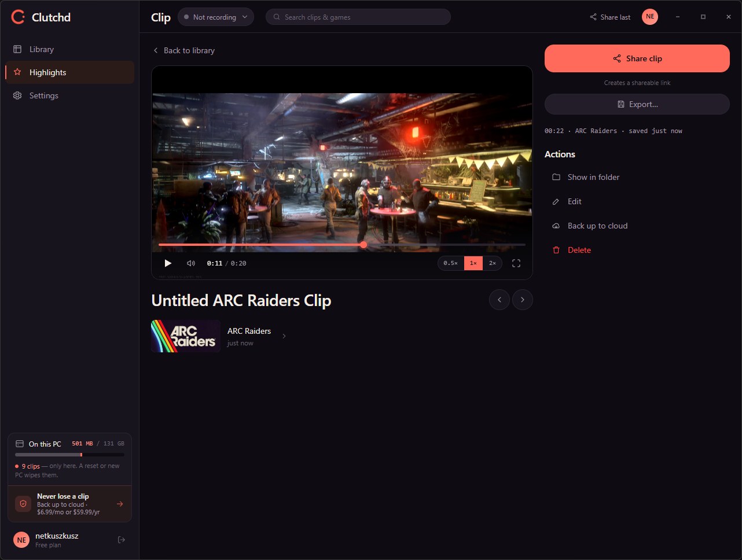
Task: Click the On this PC storage bar
Action: (69, 455)
